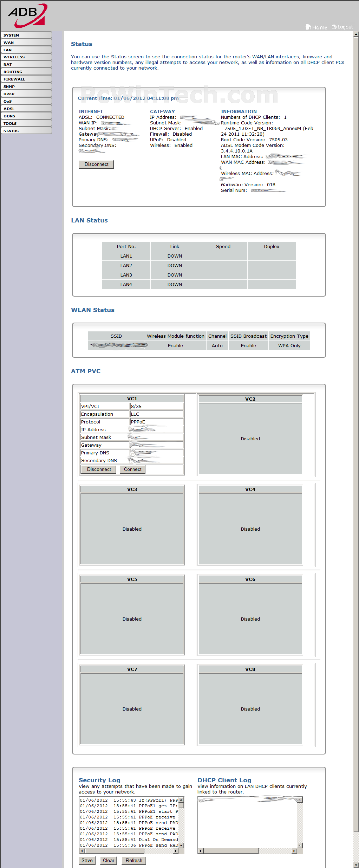Click the page scrollbar up arrow
This screenshot has width=359, height=868.
[356, 34]
